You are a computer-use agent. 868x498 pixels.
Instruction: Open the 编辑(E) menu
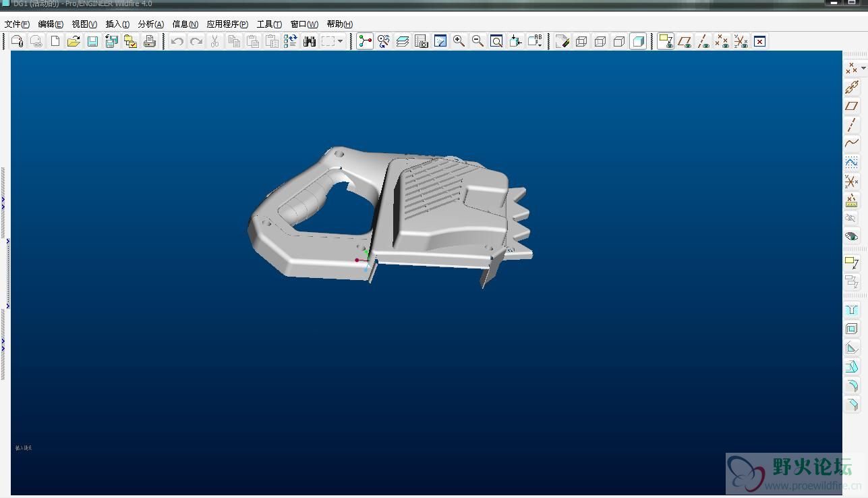(x=51, y=24)
